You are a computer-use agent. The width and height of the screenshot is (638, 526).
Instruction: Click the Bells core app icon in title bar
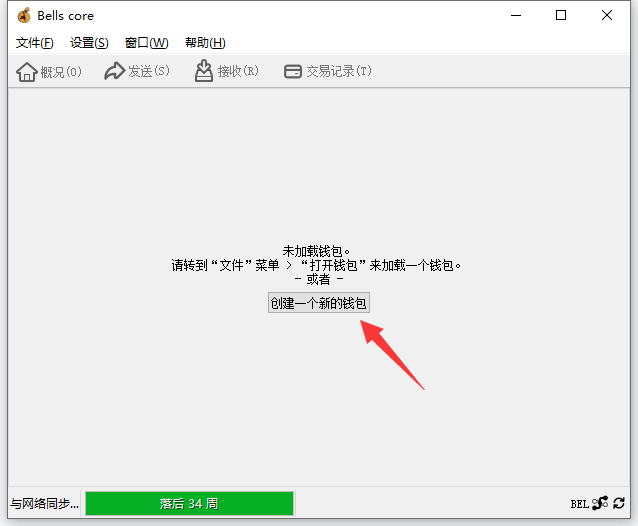point(24,16)
